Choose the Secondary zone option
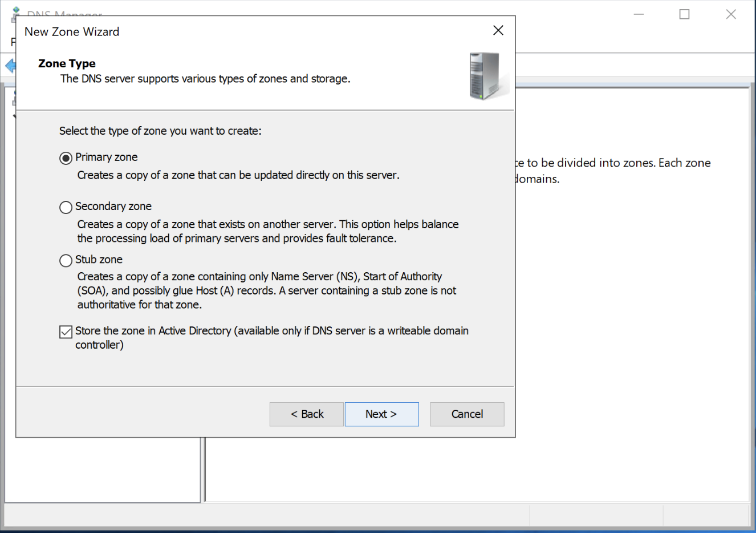The image size is (756, 533). click(x=66, y=207)
